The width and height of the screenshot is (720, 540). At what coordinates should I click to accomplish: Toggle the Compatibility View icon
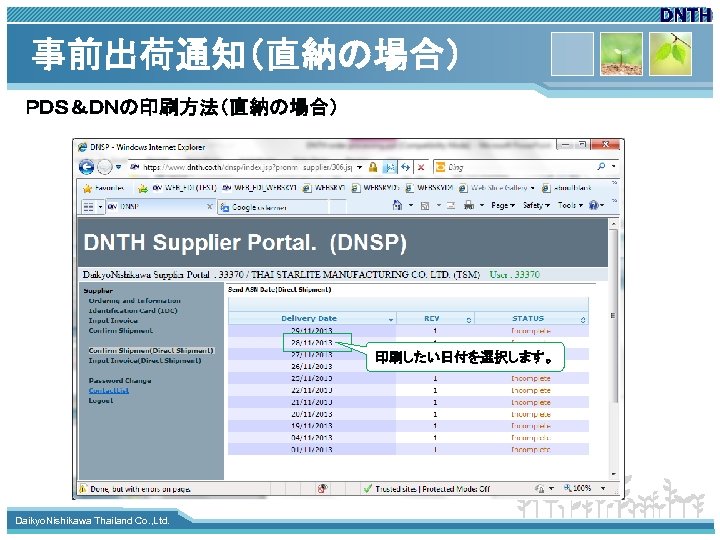click(x=389, y=167)
